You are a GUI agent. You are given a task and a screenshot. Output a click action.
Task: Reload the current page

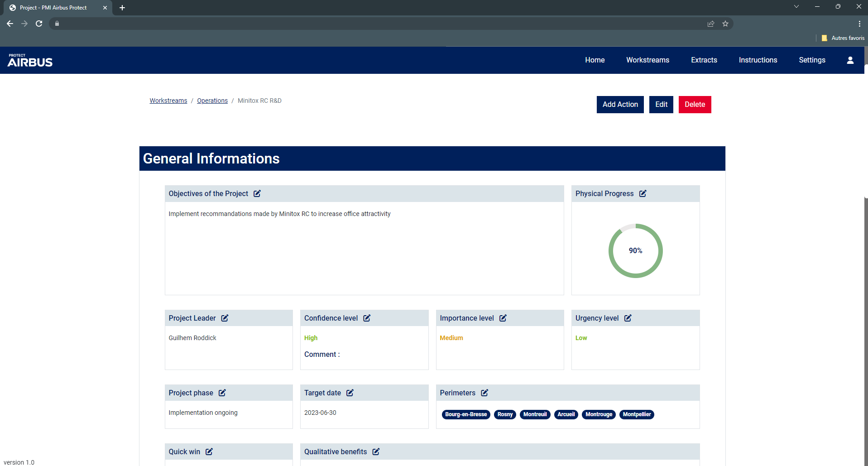tap(39, 24)
